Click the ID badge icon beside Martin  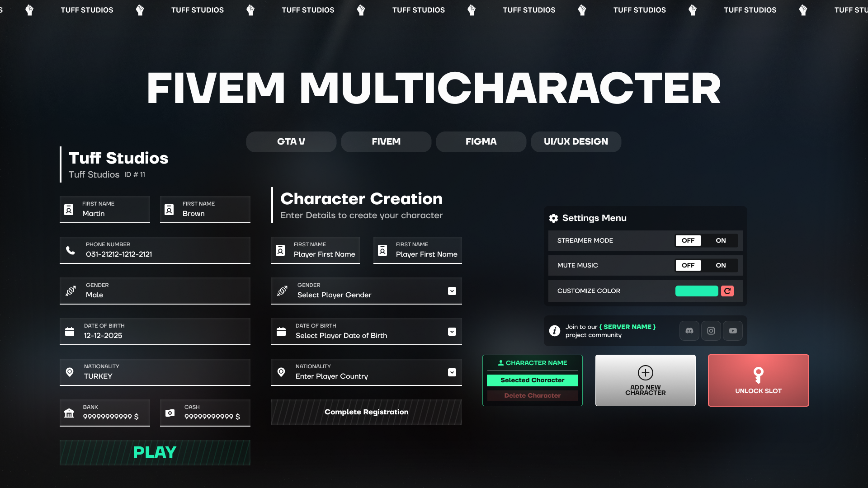[69, 210]
